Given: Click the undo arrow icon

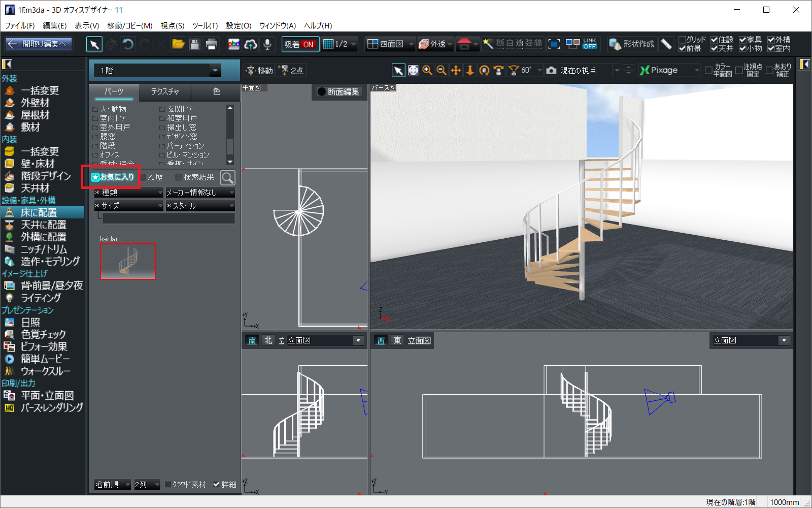Looking at the screenshot, I should 128,45.
